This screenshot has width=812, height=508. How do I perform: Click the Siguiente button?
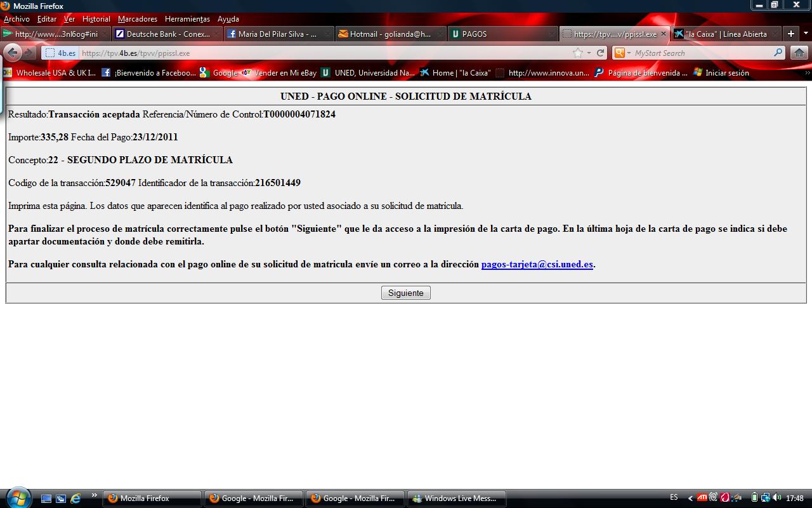click(405, 293)
